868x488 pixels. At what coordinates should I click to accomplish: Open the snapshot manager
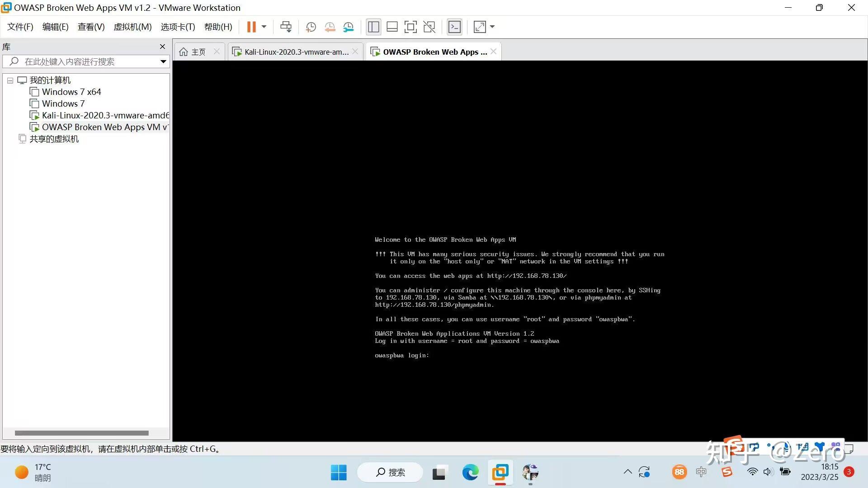[x=348, y=27]
